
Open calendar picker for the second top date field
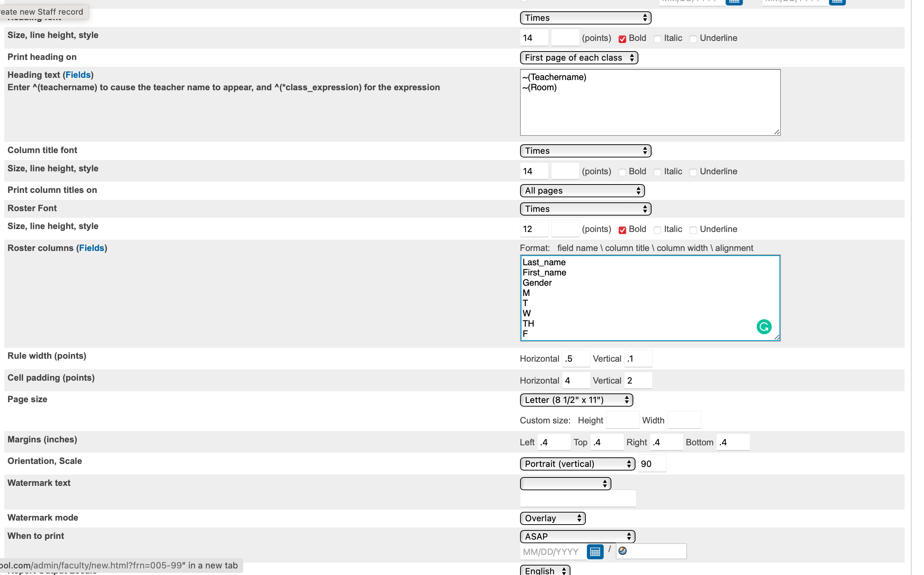838,2
